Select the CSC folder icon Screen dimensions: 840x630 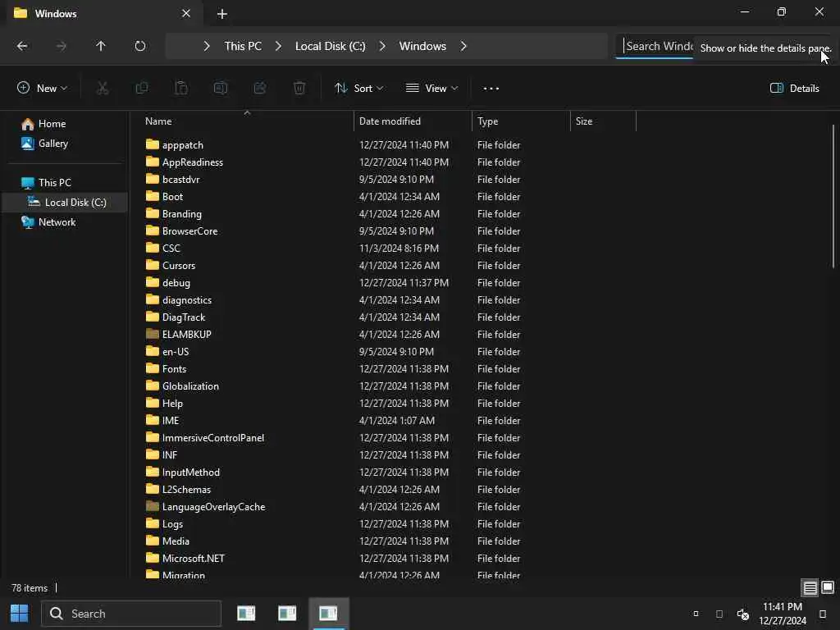(x=153, y=248)
